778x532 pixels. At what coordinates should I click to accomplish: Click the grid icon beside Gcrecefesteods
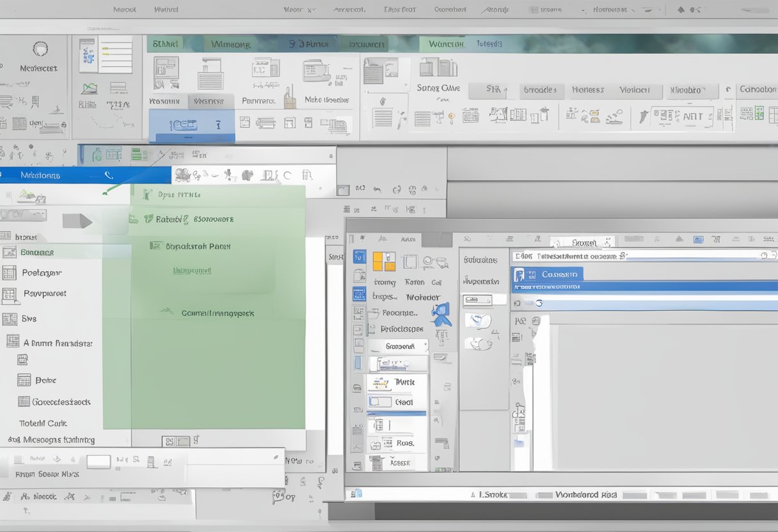coord(24,402)
